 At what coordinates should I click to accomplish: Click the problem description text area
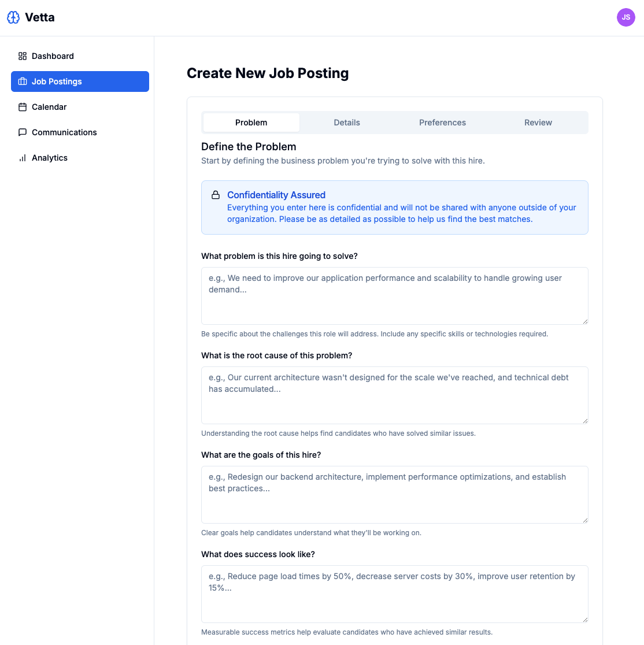tap(394, 295)
